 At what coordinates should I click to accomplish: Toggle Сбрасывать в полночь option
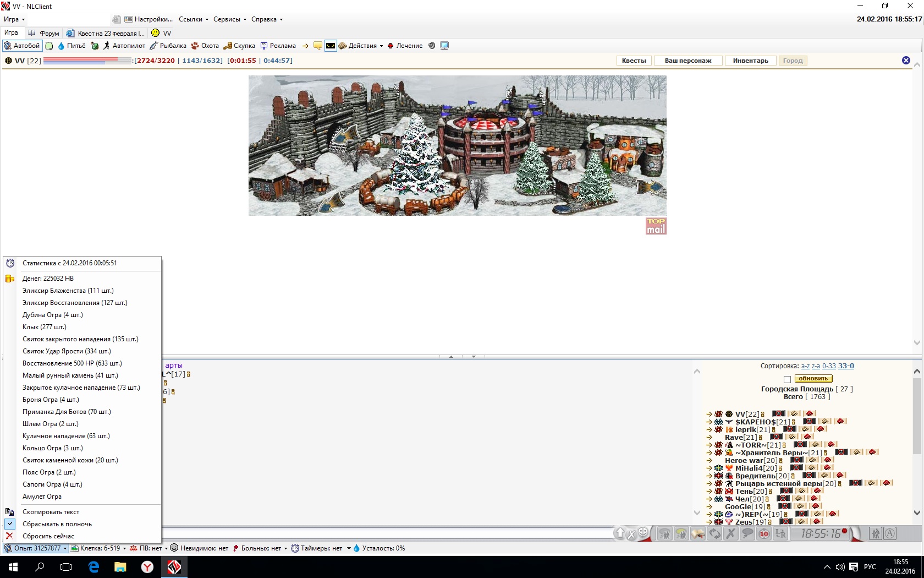[x=82, y=524]
